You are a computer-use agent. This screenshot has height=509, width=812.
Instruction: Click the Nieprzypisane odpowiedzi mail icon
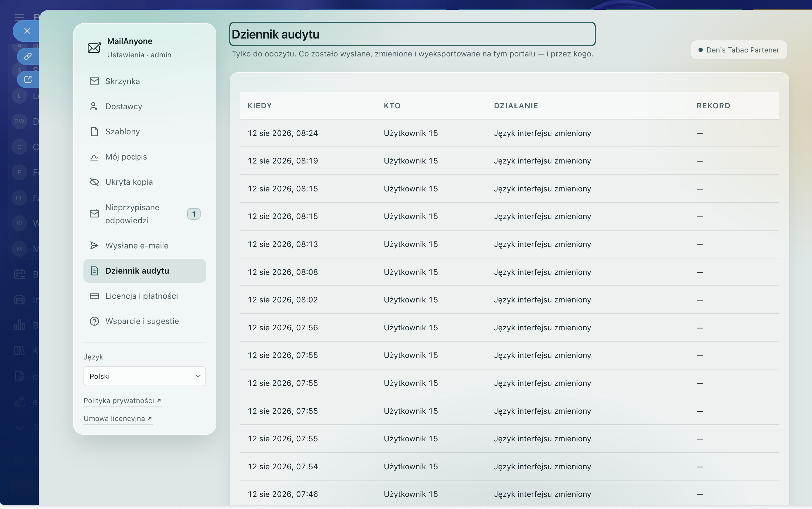pos(94,214)
